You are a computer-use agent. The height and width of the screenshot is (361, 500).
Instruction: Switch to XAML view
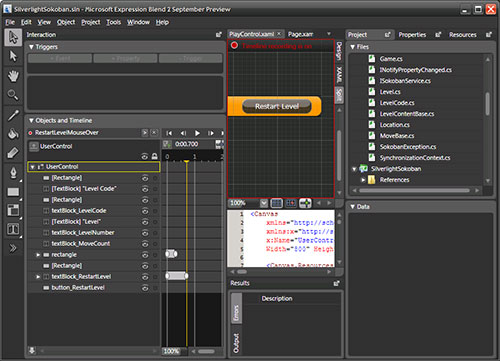(x=339, y=75)
